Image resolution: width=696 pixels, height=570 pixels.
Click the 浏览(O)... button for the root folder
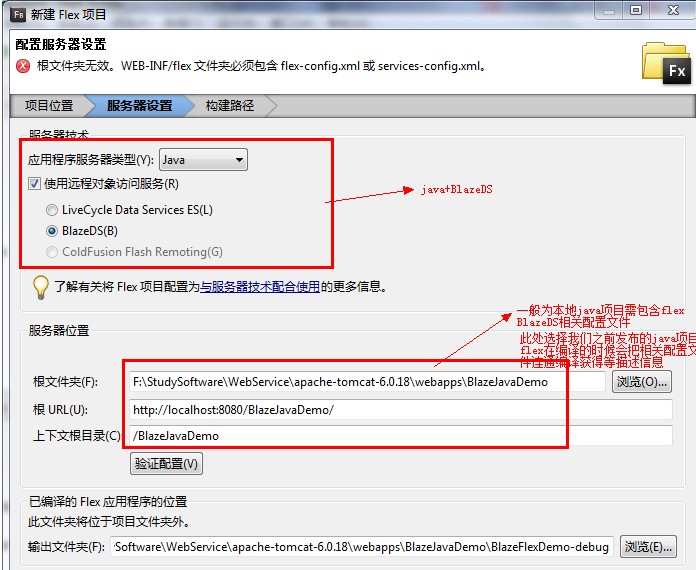[x=642, y=382]
